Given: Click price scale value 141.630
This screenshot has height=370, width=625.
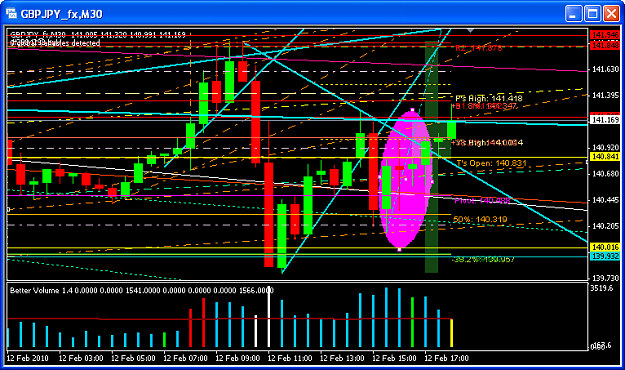Looking at the screenshot, I should click(605, 69).
